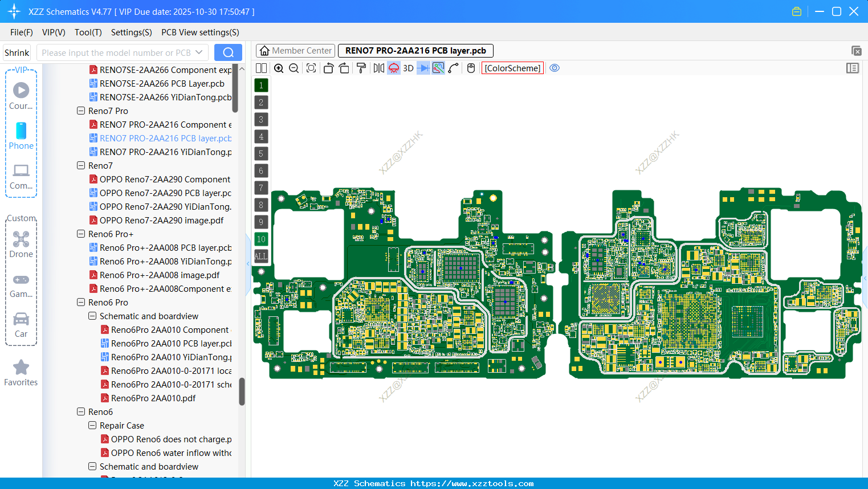Open Reno6Pro 2AA010 PCB layer file
The image size is (868, 489).
(166, 343)
